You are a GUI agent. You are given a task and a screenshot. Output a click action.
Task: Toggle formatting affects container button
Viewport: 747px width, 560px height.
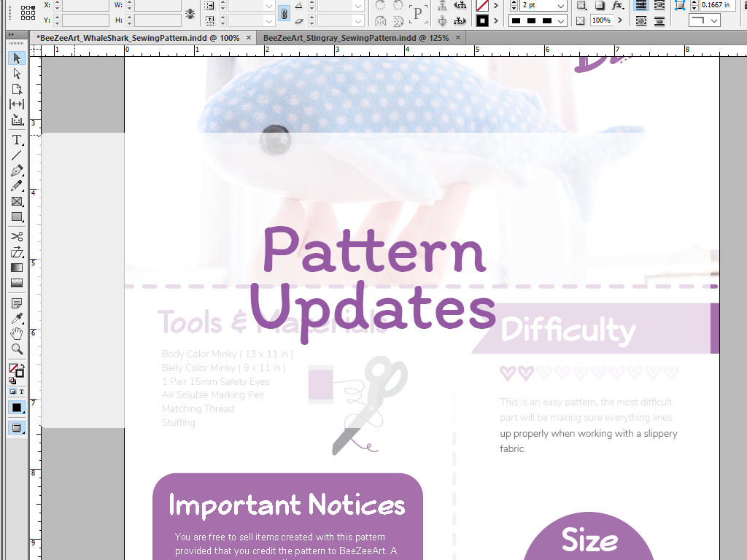point(12,392)
